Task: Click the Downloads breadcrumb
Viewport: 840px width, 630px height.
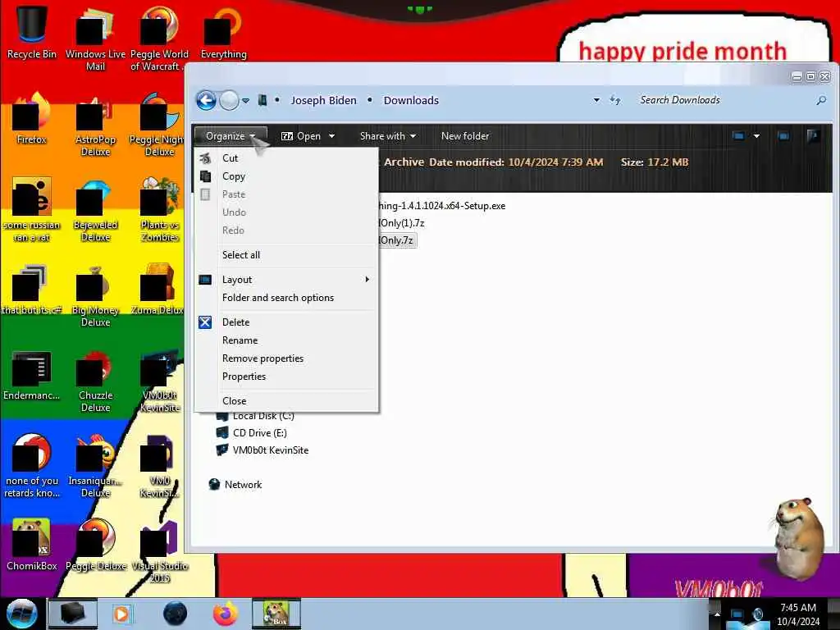Action: coord(411,100)
